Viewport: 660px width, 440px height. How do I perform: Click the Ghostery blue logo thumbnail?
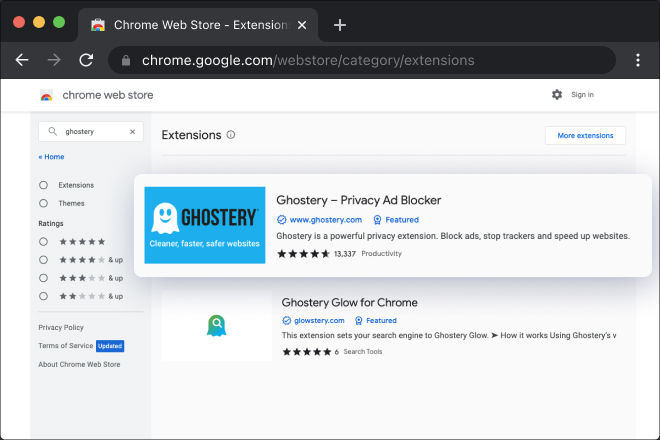click(x=204, y=225)
